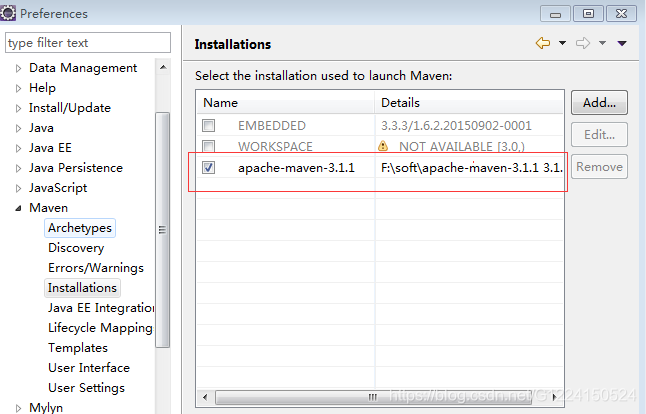This screenshot has width=646, height=414.
Task: Select Archetypes under Maven
Action: pyautogui.click(x=80, y=228)
